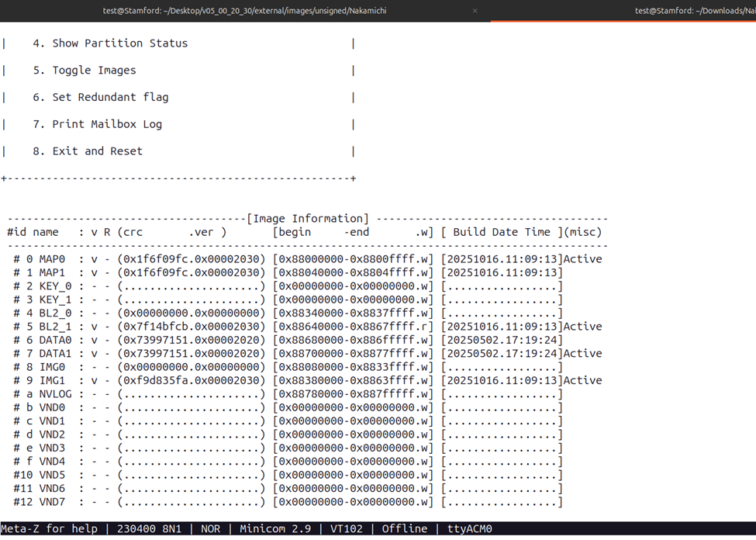The width and height of the screenshot is (756, 540).
Task: Click the 'VND3' row name
Action: [x=52, y=448]
